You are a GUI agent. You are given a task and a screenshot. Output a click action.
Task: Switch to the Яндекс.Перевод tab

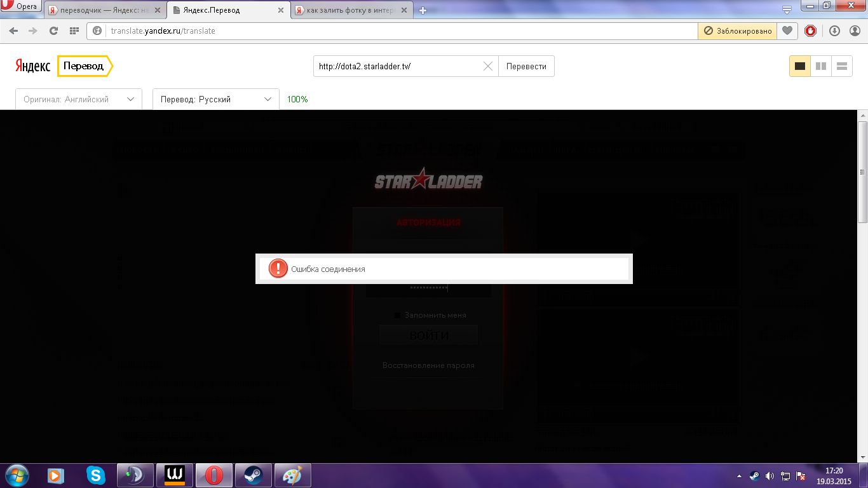click(229, 10)
